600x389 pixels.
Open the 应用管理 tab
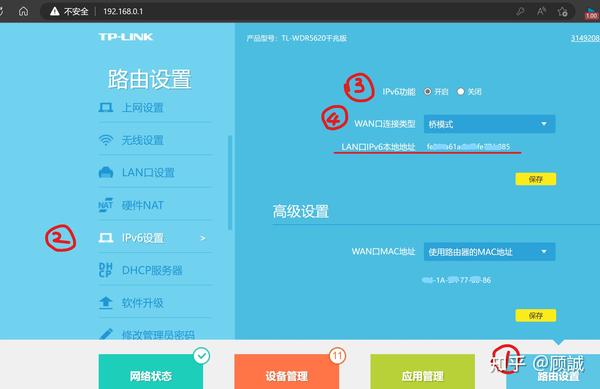[x=422, y=371]
